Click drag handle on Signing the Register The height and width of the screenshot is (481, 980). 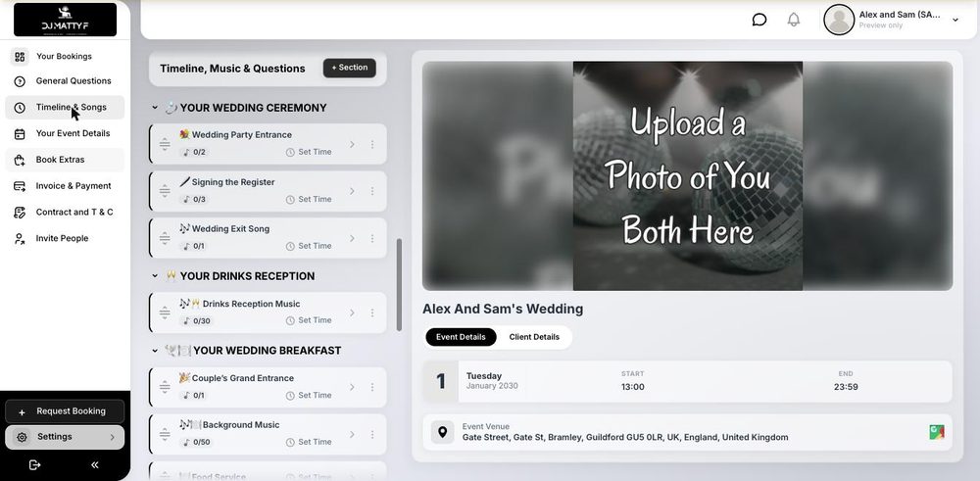point(165,191)
